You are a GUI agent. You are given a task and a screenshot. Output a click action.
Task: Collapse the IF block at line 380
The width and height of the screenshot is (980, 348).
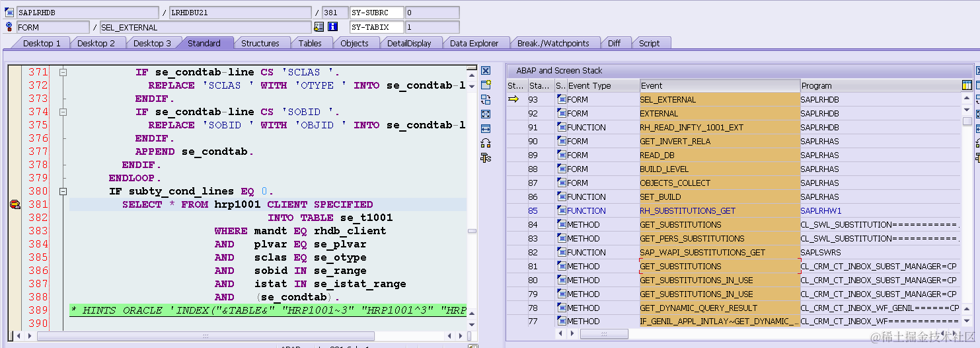(63, 191)
